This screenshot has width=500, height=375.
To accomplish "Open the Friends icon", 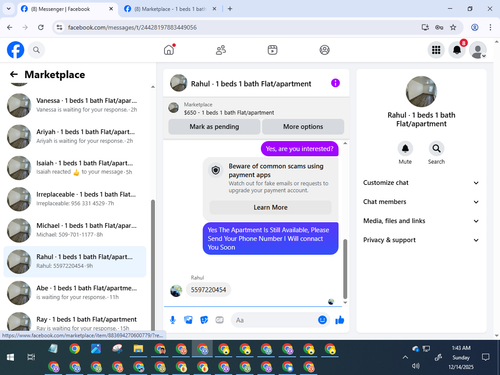I will click(221, 50).
